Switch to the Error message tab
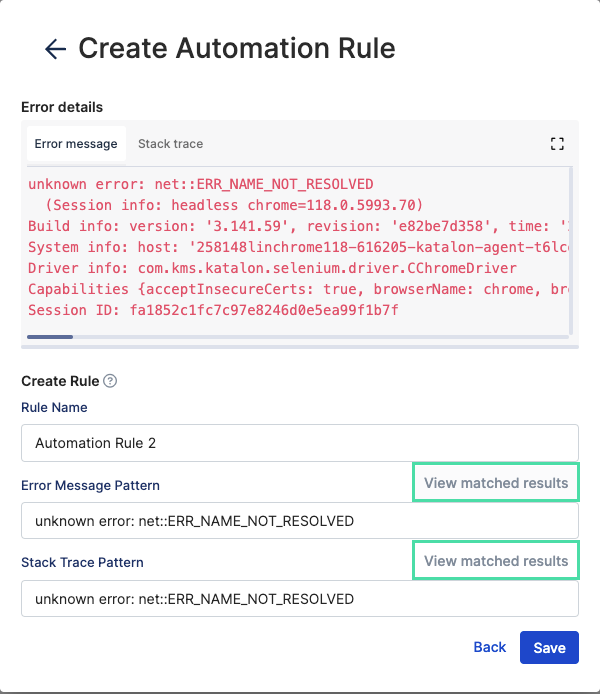Image resolution: width=600 pixels, height=694 pixels. (x=76, y=144)
